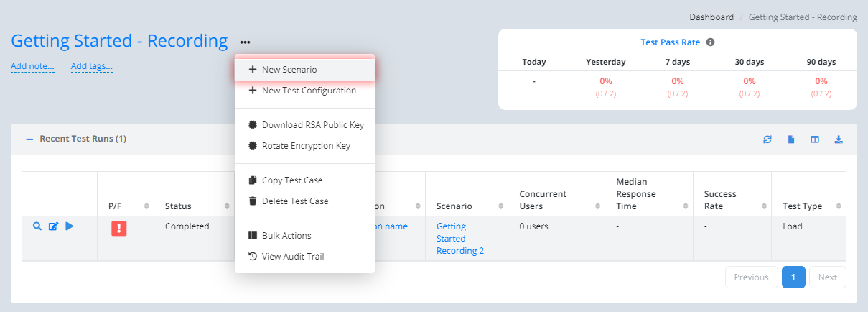Select View Audit Trail
Viewport: 868px width, 312px height.
(304, 257)
